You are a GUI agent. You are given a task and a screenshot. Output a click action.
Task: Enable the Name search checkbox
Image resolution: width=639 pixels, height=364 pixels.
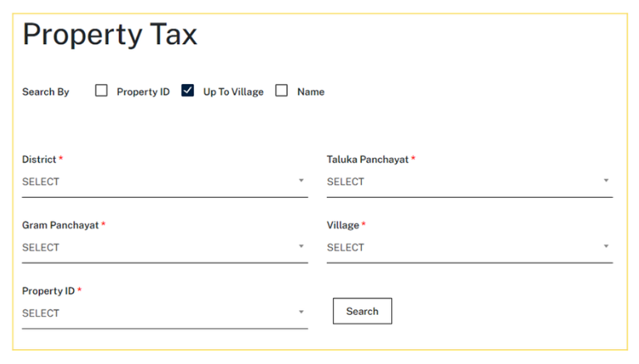pyautogui.click(x=282, y=91)
